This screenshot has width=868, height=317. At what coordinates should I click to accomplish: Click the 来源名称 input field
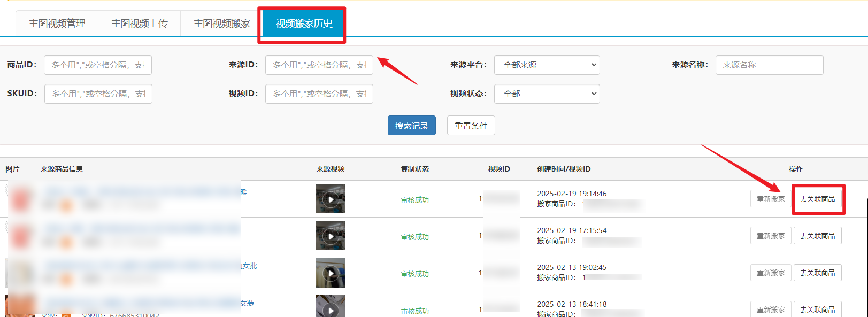click(x=769, y=65)
